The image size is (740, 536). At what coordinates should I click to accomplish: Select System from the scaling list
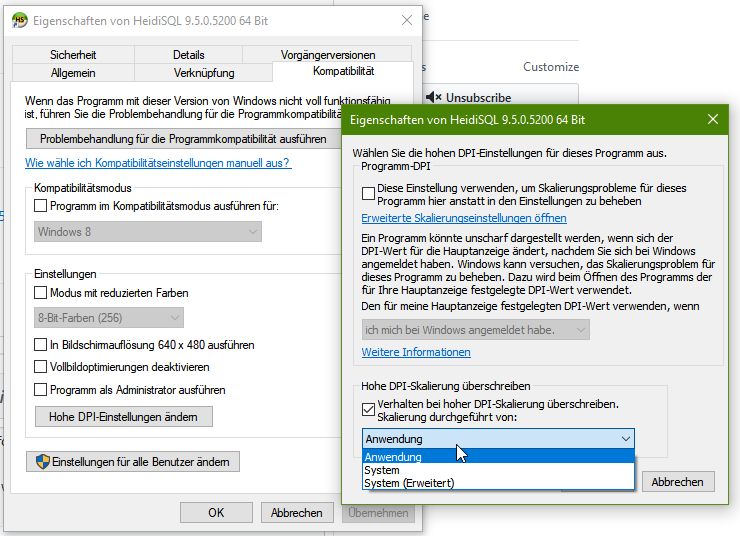[x=498, y=470]
